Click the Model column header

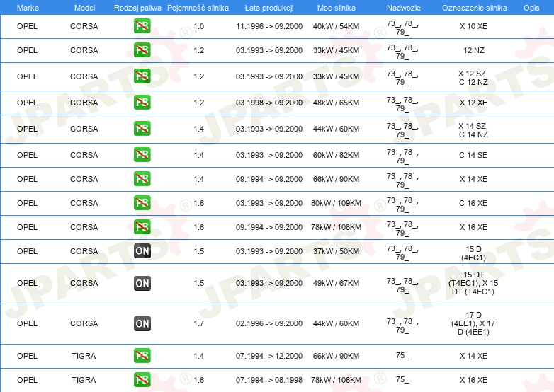tap(84, 8)
